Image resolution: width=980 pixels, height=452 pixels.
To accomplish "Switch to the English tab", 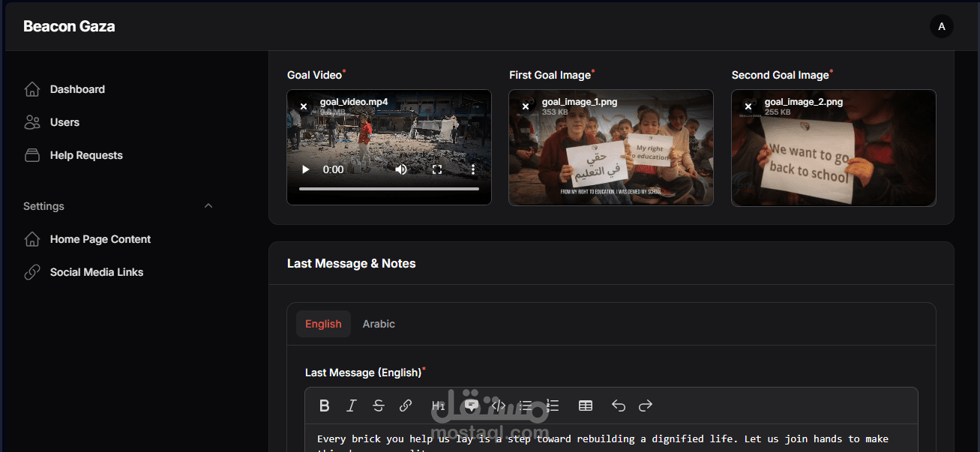I will pyautogui.click(x=323, y=324).
